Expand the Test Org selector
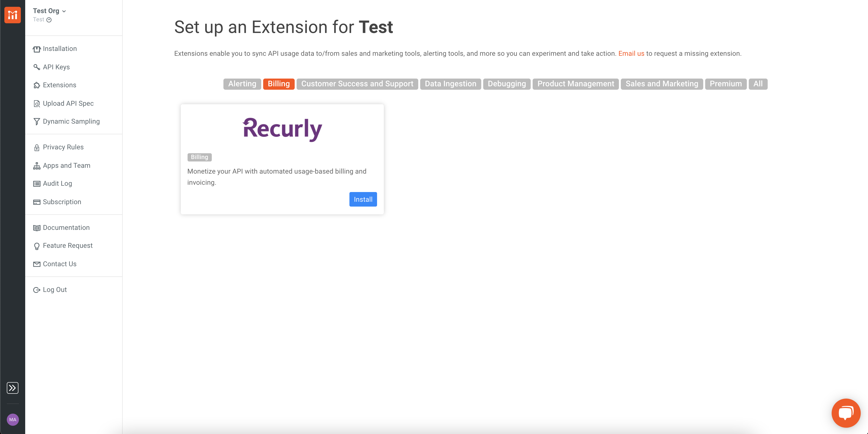This screenshot has height=434, width=868. tap(49, 10)
